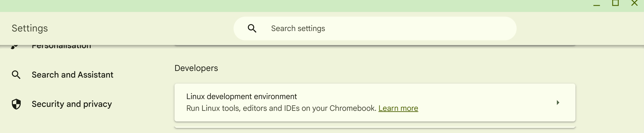Select the Search and Assistant sidebar row

click(72, 75)
